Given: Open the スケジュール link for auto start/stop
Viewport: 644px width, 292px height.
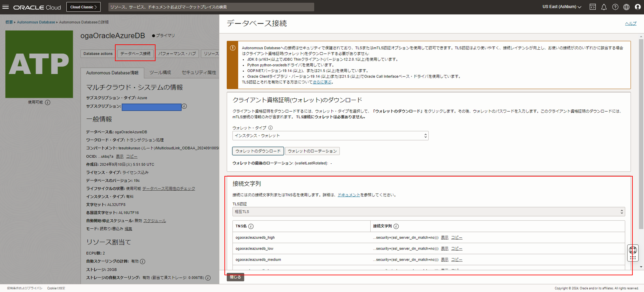Looking at the screenshot, I should [155, 221].
